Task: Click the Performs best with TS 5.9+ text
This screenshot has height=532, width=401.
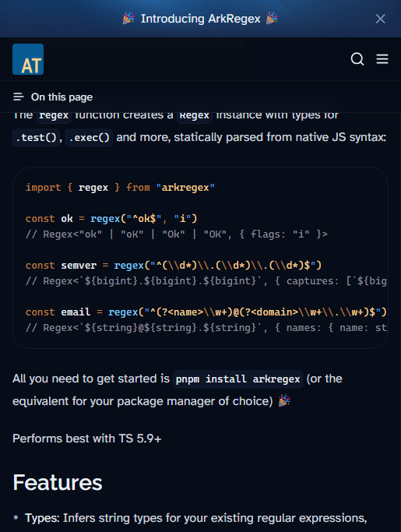Action: pos(87,439)
